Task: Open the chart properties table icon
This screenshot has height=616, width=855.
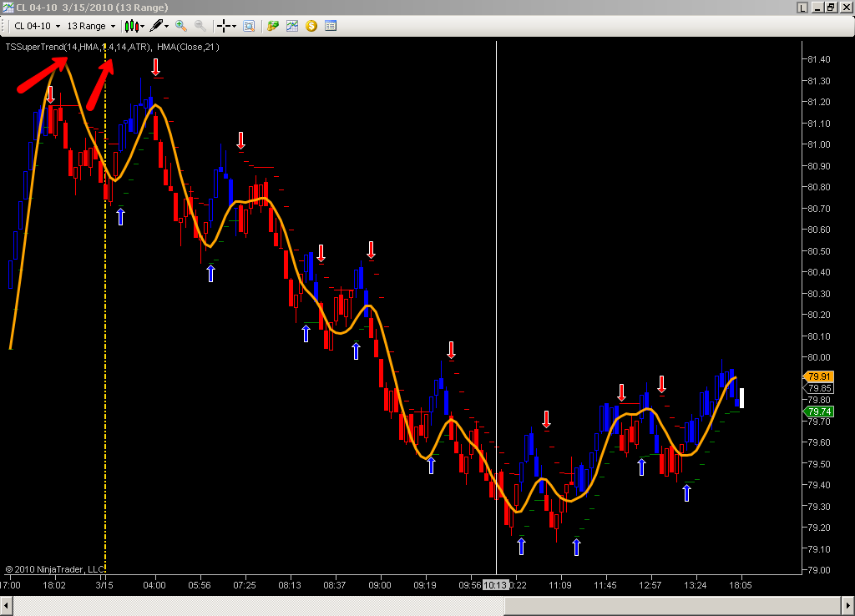Action: point(331,26)
